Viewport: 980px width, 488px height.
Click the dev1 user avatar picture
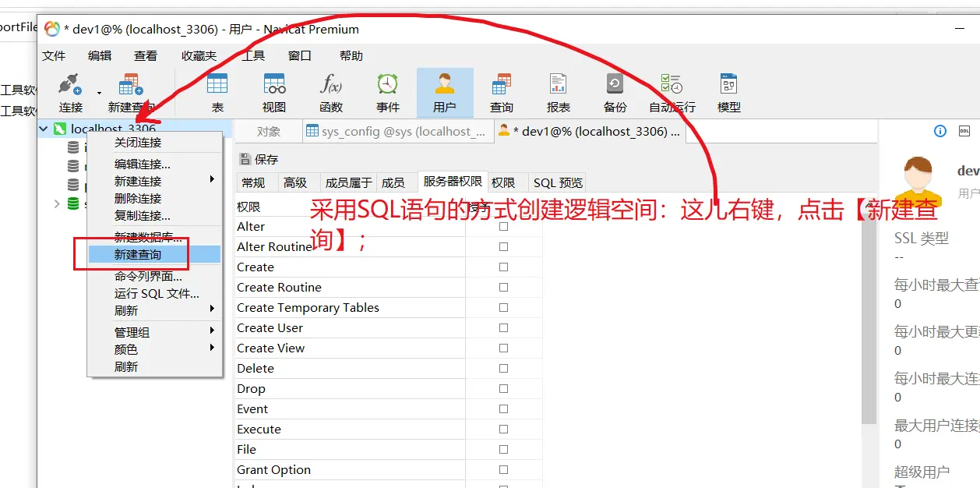click(x=918, y=181)
